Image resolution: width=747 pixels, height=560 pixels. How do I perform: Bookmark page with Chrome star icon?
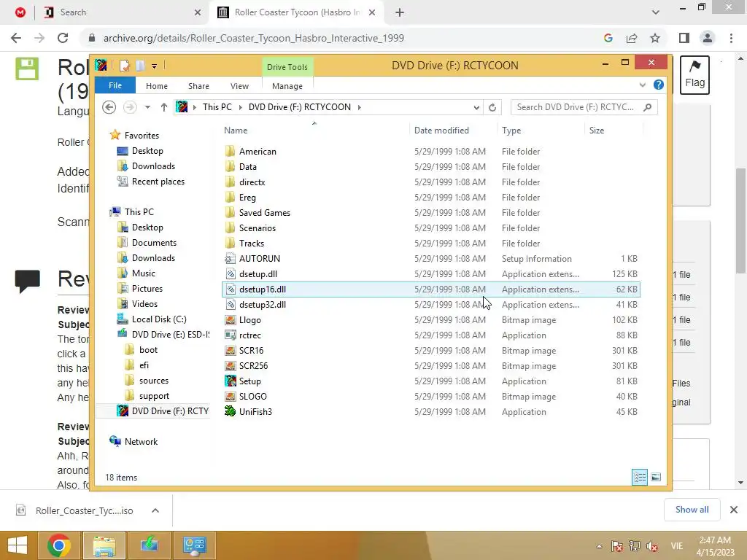[x=655, y=38]
